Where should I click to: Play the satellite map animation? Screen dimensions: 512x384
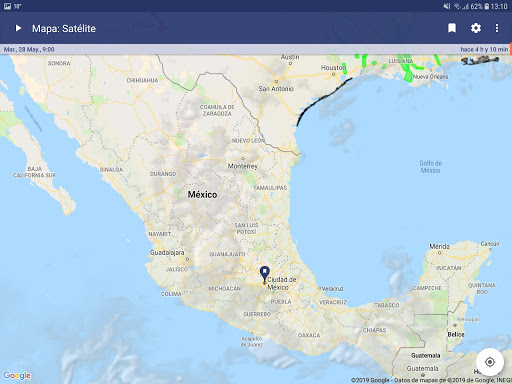point(18,28)
